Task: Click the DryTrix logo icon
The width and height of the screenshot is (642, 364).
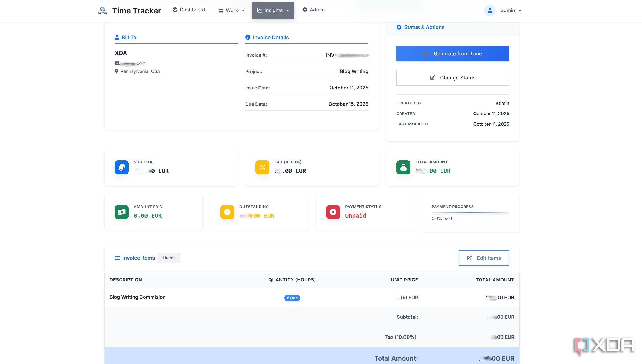Action: [103, 10]
